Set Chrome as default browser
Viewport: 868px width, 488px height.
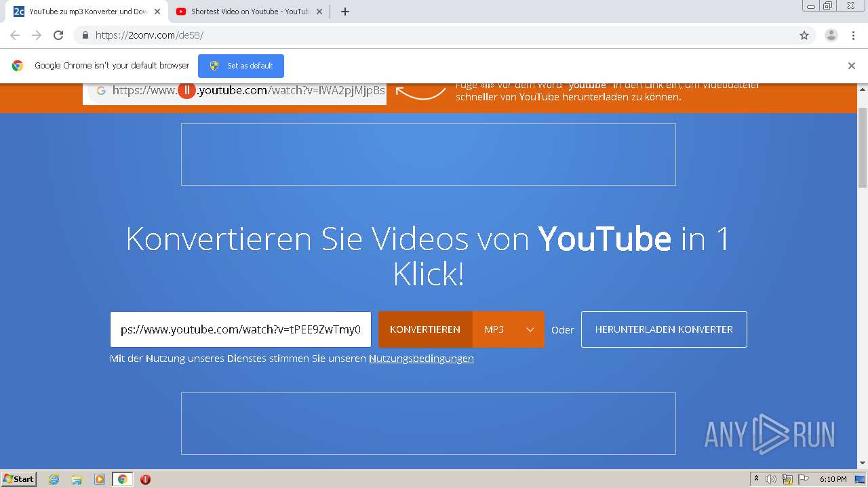point(241,66)
